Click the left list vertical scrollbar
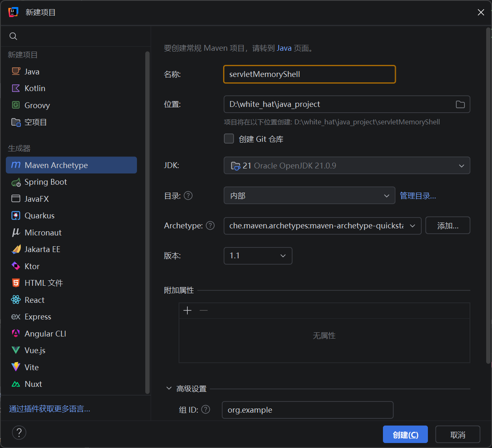 147,223
